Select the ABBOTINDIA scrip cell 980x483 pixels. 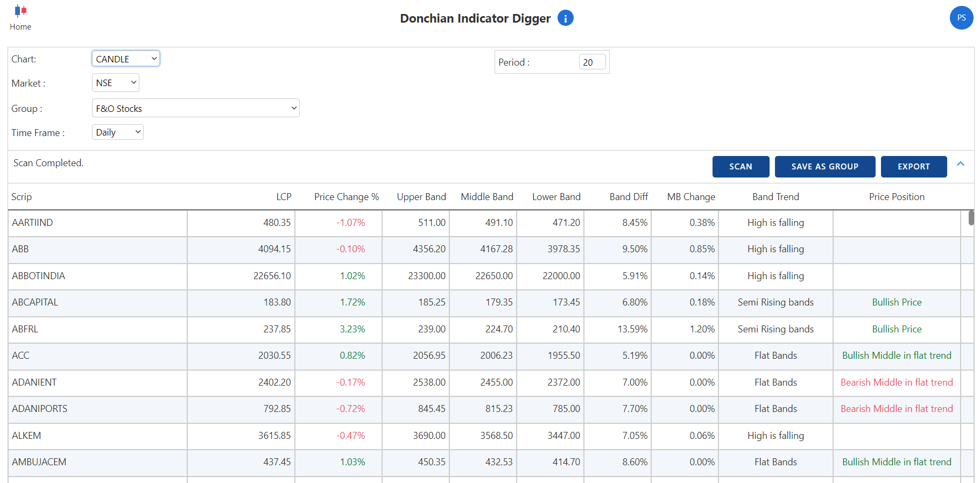[x=98, y=276]
